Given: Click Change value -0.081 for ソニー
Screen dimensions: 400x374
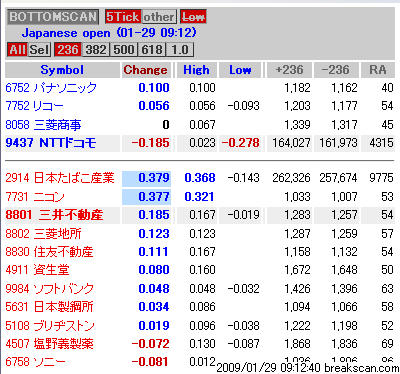Looking at the screenshot, I should [150, 362].
